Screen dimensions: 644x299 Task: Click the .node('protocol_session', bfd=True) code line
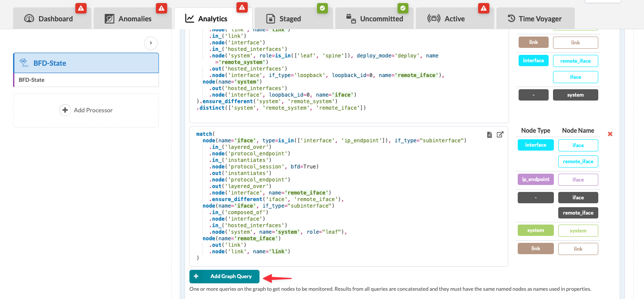coord(264,167)
